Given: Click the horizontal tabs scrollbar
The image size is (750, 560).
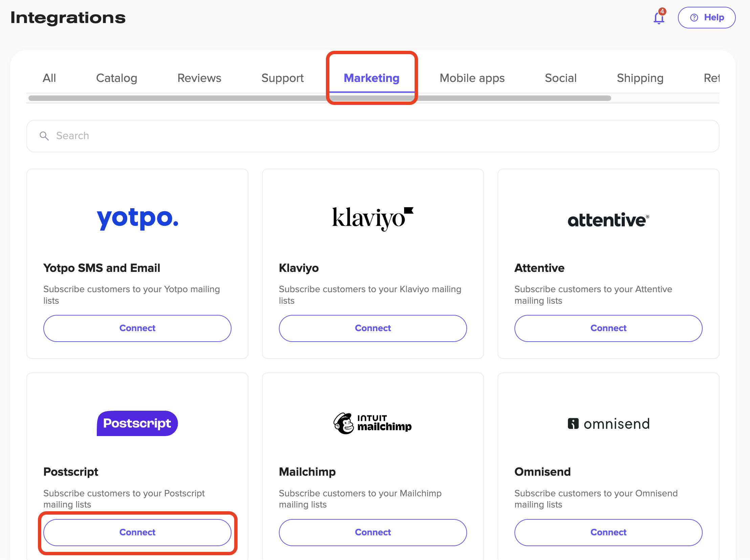Looking at the screenshot, I should (319, 98).
